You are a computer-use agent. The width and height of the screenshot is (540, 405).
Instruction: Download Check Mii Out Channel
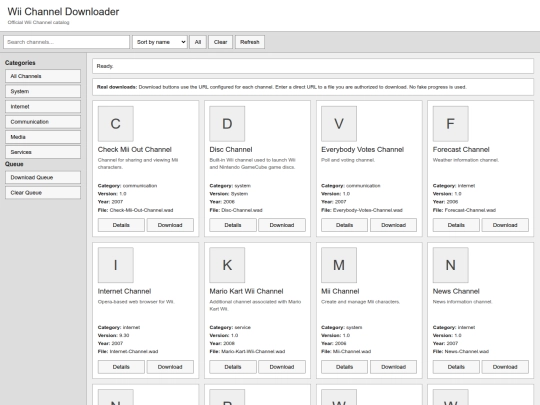click(x=170, y=225)
